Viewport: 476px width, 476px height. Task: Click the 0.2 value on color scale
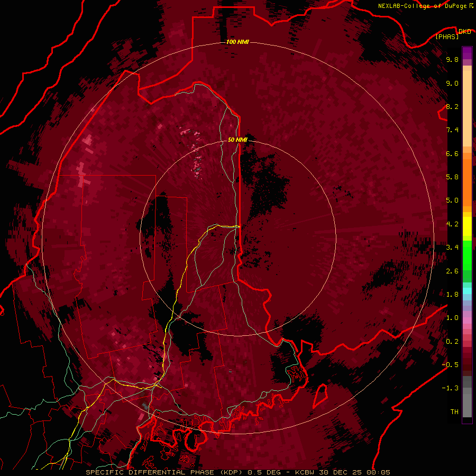coord(452,342)
